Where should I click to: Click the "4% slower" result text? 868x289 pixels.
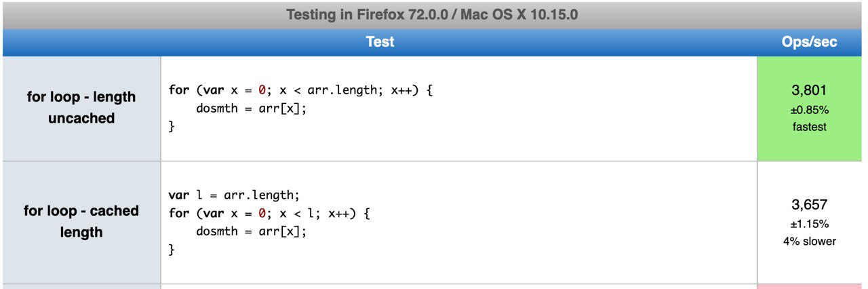click(x=810, y=241)
